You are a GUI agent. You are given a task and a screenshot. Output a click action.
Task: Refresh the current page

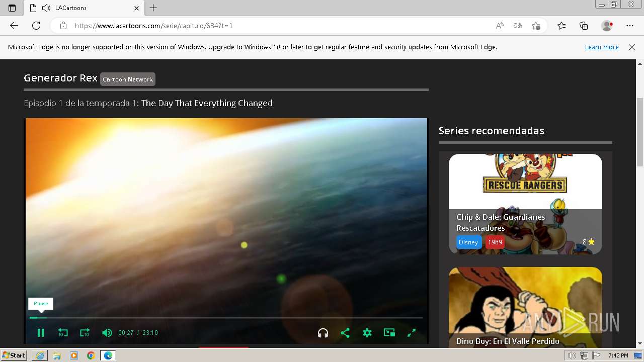pyautogui.click(x=36, y=26)
